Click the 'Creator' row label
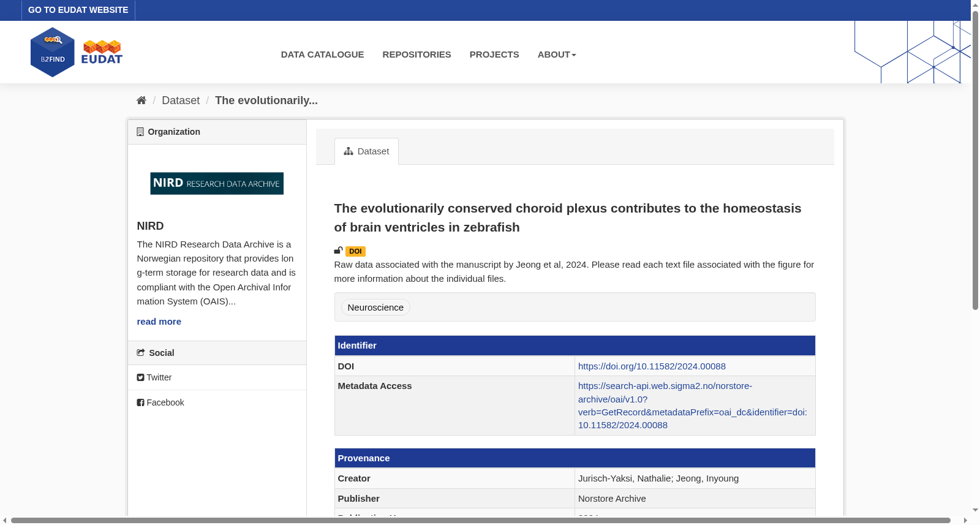This screenshot has width=980, height=525. point(354,478)
